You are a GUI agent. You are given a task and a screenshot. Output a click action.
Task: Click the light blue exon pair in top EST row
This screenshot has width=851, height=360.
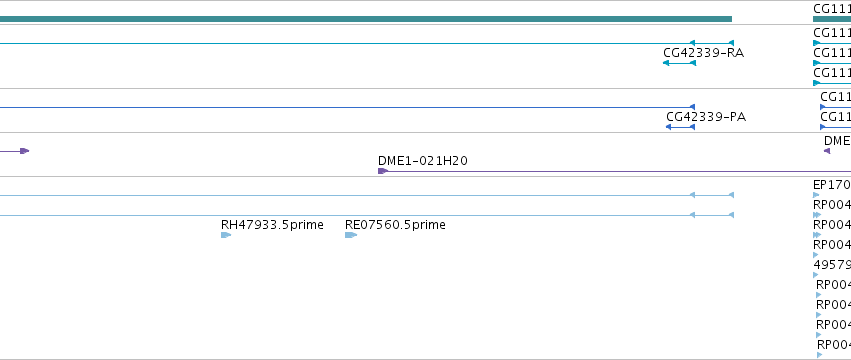712,195
